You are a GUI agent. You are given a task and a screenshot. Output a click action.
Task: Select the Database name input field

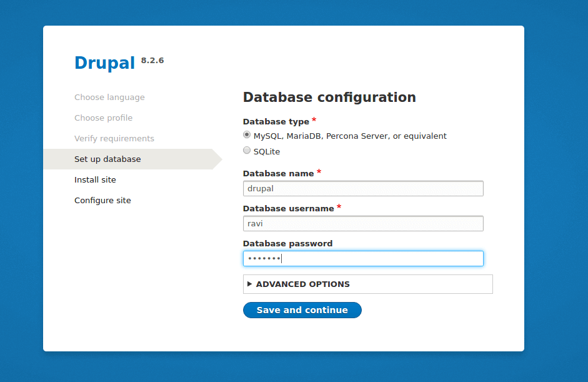click(362, 188)
